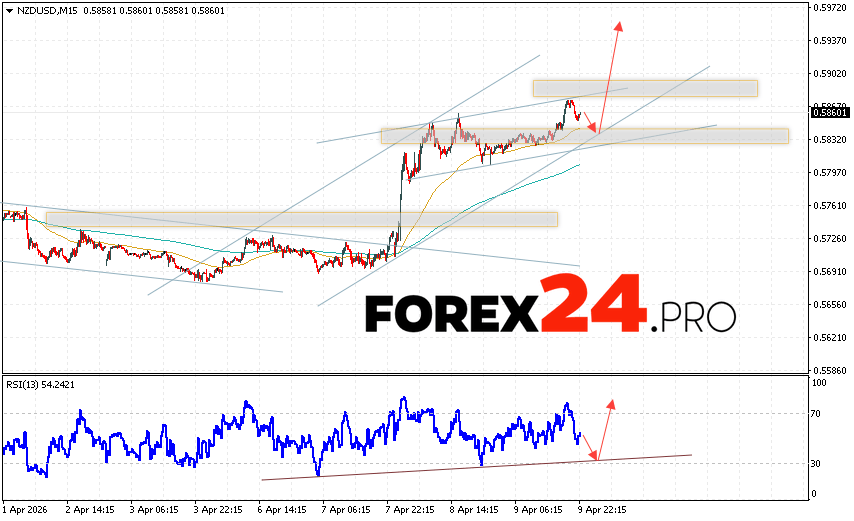Click the FOREX24.PRO logo watermark
The width and height of the screenshot is (854, 521).
click(550, 314)
